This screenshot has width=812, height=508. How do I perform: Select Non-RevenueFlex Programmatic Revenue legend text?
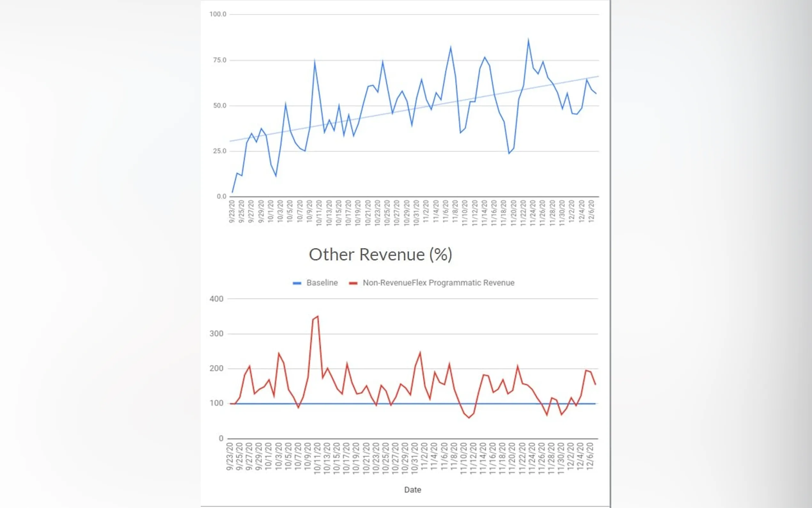[438, 283]
